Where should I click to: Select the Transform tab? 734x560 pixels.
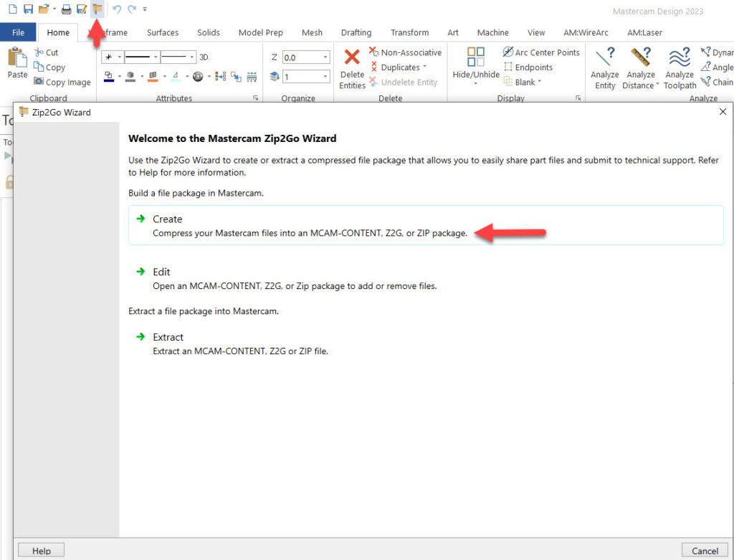pos(409,32)
